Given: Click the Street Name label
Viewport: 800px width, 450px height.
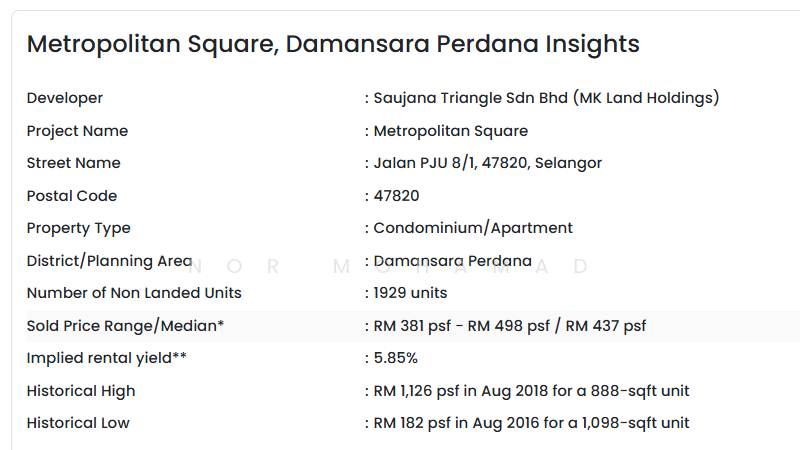Looking at the screenshot, I should click(73, 163).
